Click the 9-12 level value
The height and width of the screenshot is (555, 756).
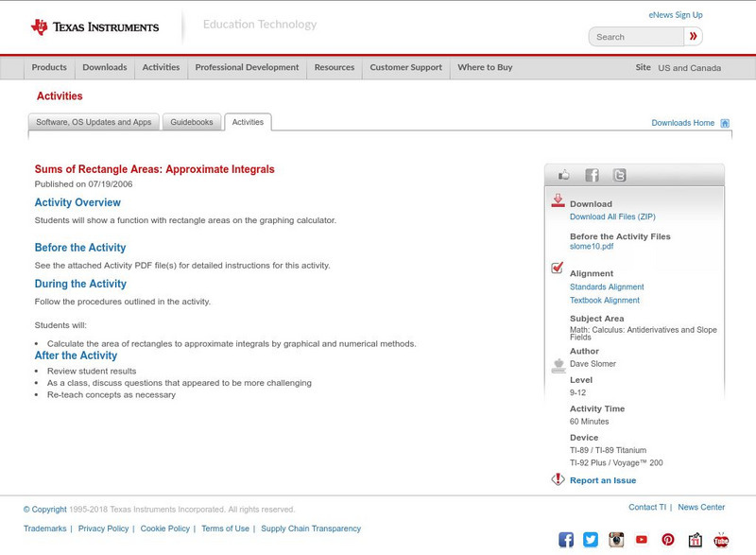577,392
